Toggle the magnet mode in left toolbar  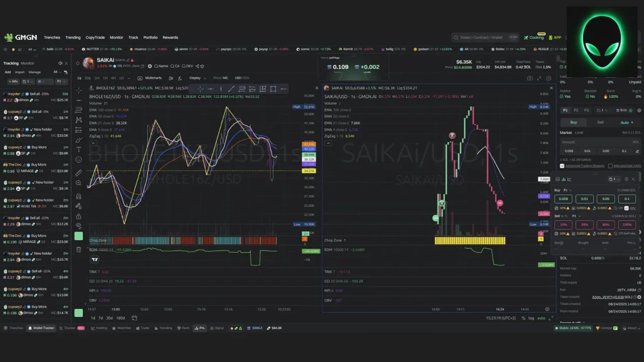tap(78, 197)
